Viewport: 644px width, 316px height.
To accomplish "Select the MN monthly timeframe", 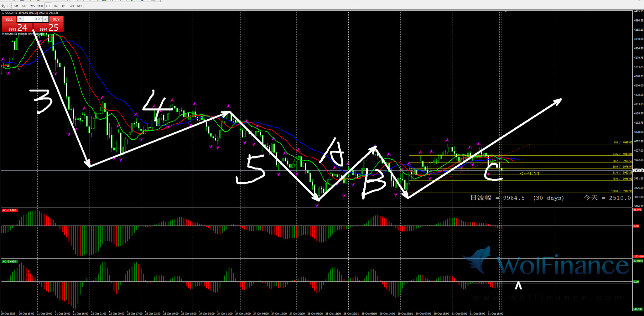I will click(x=80, y=6).
